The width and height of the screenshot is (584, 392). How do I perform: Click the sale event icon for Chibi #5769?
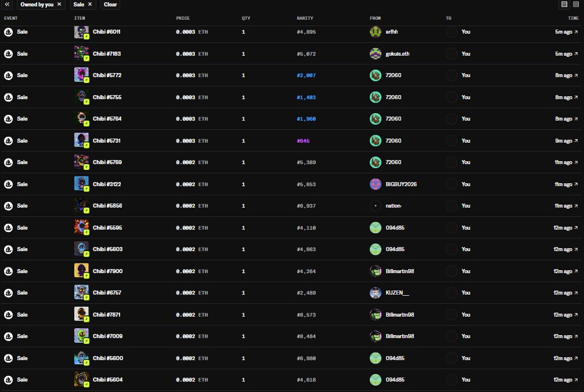coord(9,162)
